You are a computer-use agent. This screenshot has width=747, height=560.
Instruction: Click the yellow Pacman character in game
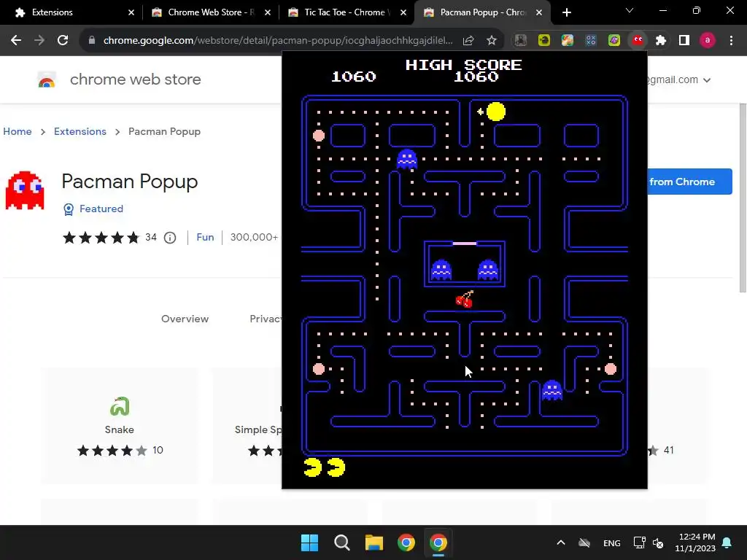pos(496,112)
